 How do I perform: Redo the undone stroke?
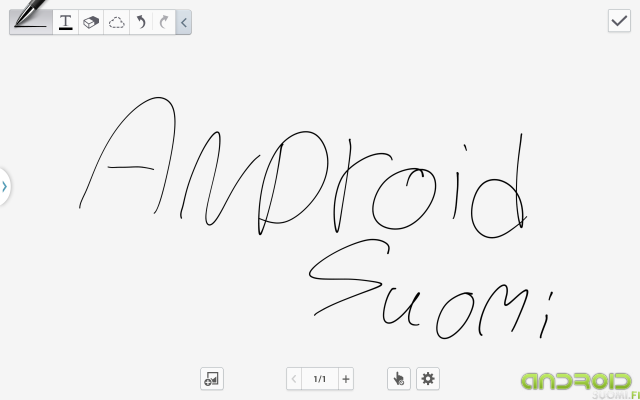[164, 22]
